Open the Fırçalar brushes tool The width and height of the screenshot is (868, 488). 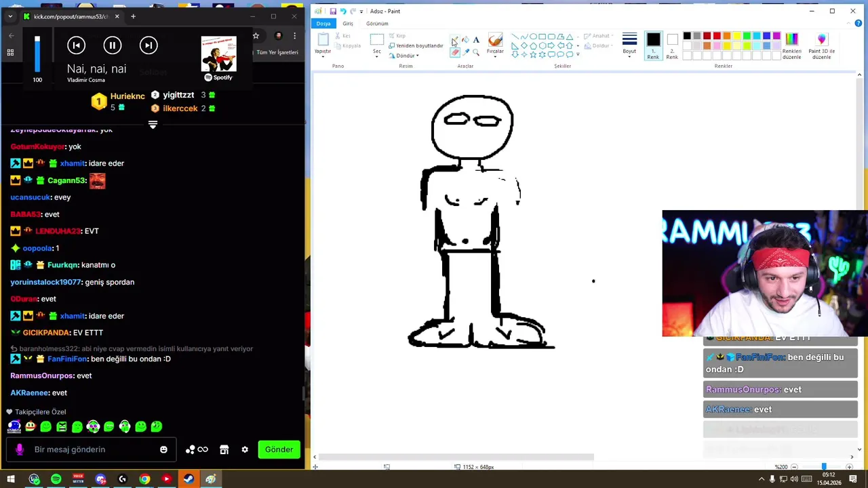[x=495, y=45]
